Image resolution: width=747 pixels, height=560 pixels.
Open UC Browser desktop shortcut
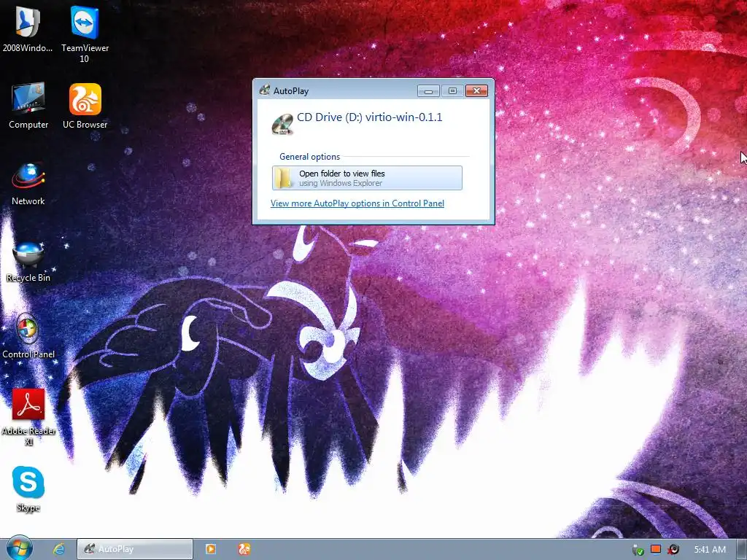tap(85, 106)
